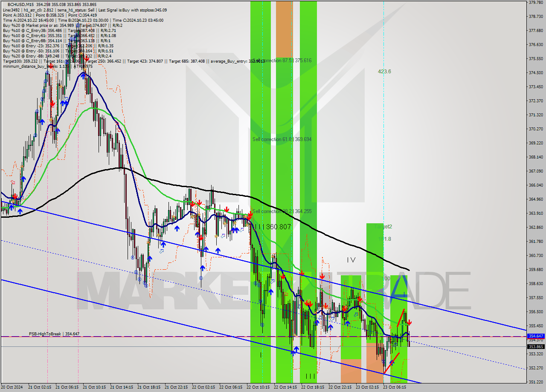Click the BCHUSD,M15 chart title
Image resolution: width=546 pixels, height=392 pixels.
pyautogui.click(x=20, y=4)
